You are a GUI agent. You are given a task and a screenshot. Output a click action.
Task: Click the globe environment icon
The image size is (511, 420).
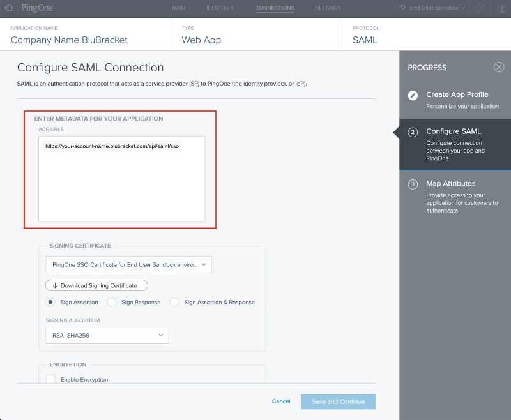coord(403,8)
